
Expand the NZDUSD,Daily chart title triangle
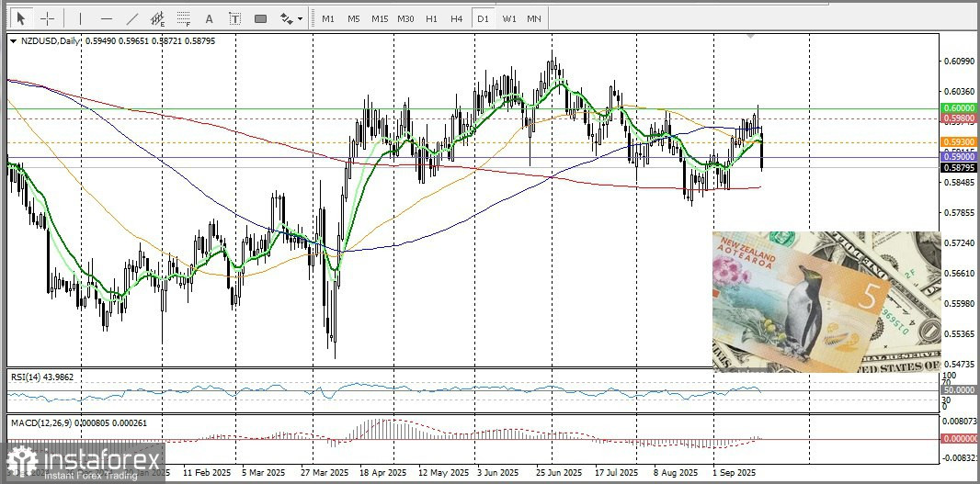(14, 40)
